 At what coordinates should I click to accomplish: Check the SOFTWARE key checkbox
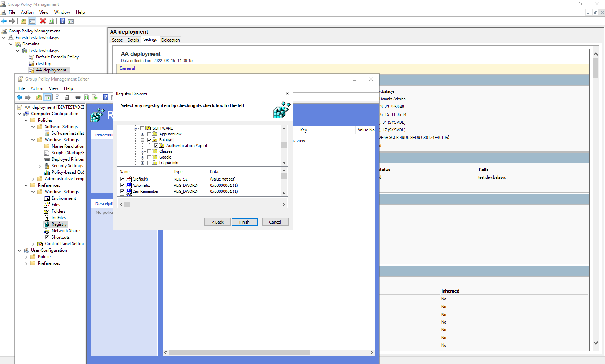point(142,128)
